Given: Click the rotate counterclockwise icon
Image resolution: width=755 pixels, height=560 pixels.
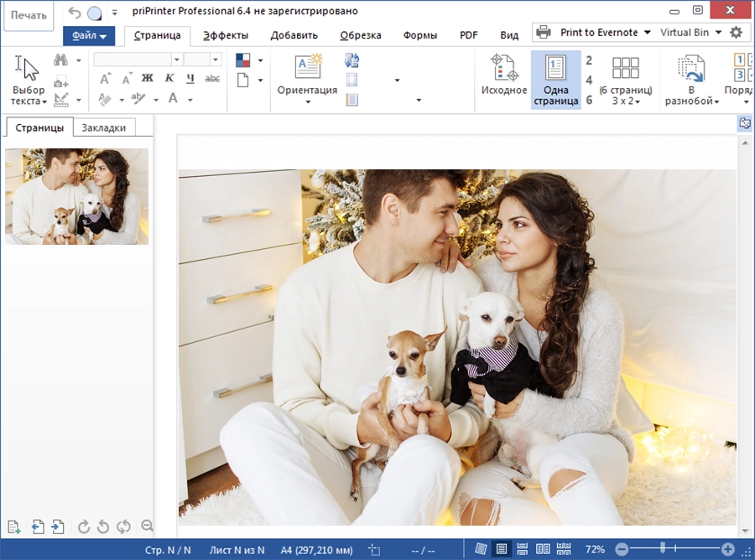Looking at the screenshot, I should coord(103,527).
